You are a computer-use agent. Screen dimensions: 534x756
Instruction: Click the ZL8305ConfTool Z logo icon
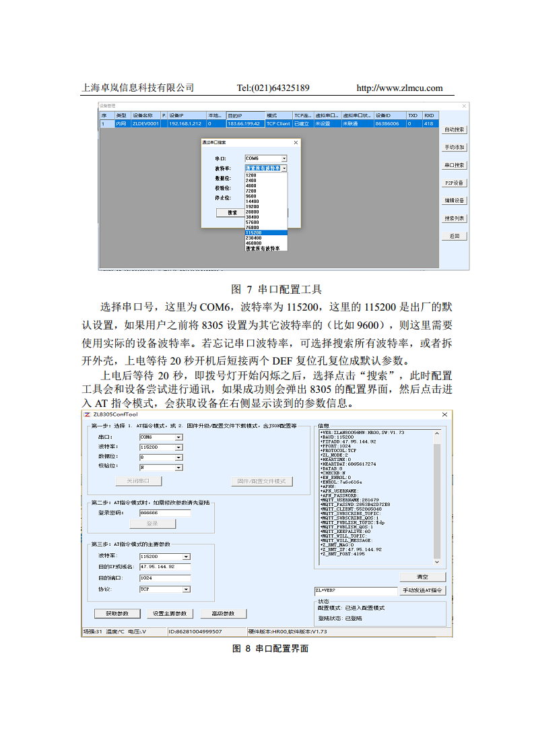[88, 414]
